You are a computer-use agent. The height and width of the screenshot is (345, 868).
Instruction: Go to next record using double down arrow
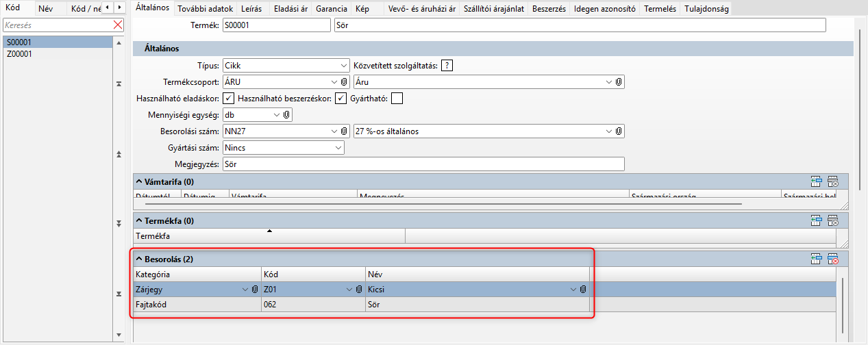click(119, 223)
